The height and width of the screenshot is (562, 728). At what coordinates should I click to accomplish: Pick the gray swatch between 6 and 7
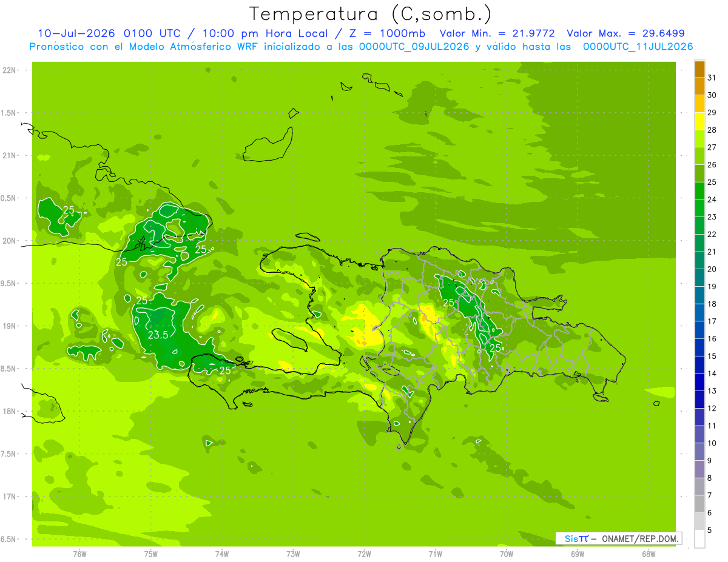[699, 504]
